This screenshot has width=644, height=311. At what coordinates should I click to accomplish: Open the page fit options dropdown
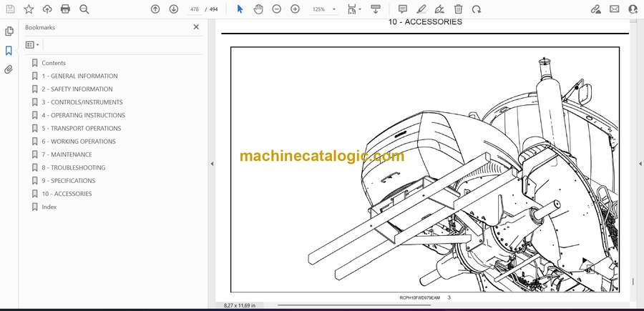pos(353,9)
